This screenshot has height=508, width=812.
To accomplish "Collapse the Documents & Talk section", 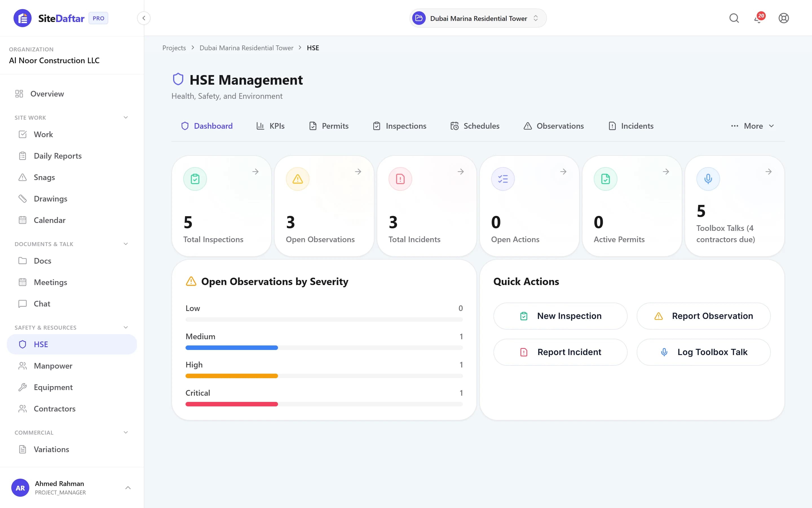I will pyautogui.click(x=126, y=244).
